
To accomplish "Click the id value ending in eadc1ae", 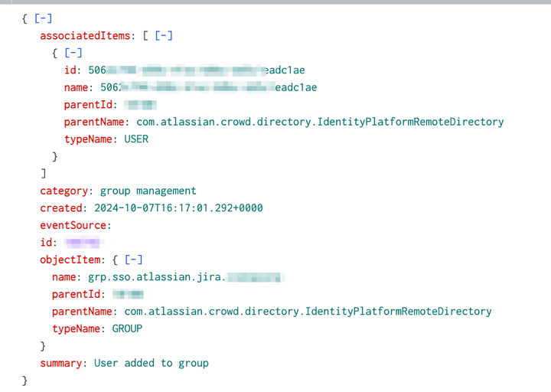I will point(197,70).
